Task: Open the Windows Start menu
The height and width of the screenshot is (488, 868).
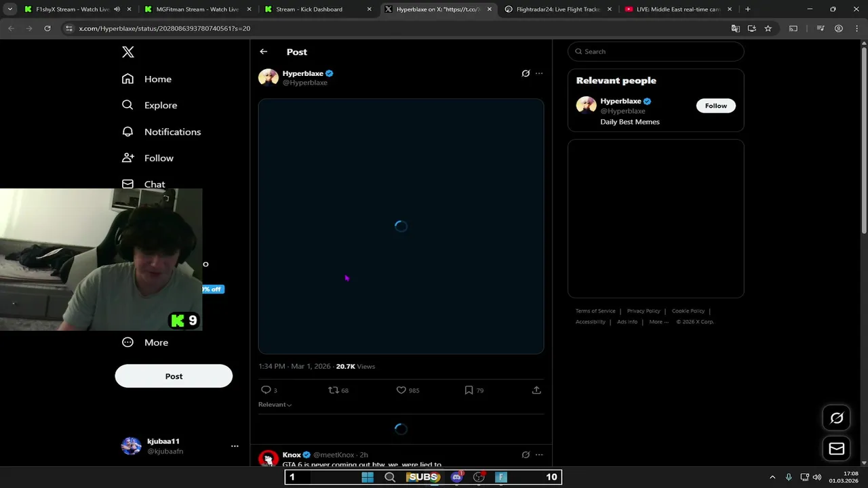Action: point(368,477)
